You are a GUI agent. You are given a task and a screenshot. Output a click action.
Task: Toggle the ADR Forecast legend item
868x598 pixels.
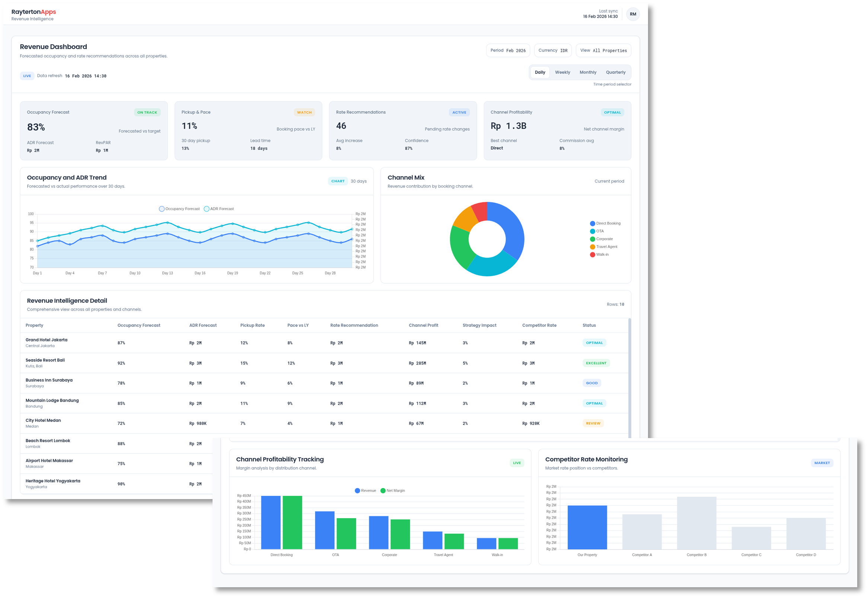[x=219, y=209]
